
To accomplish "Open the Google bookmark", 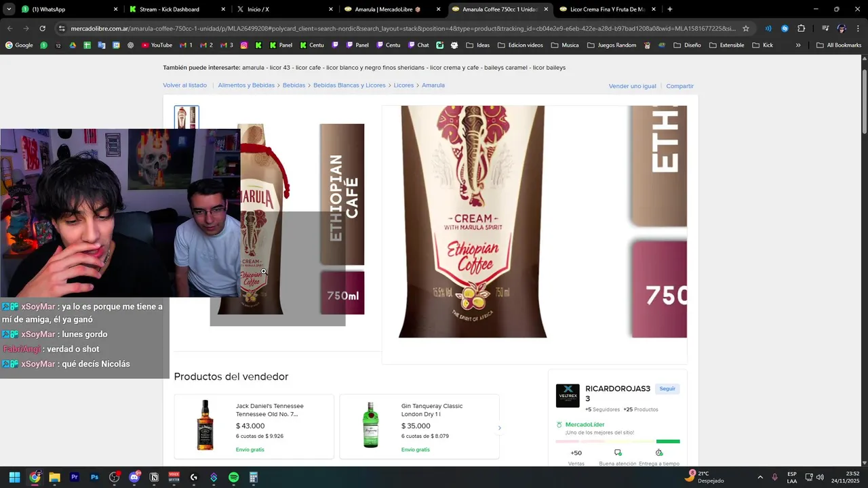I will [19, 45].
